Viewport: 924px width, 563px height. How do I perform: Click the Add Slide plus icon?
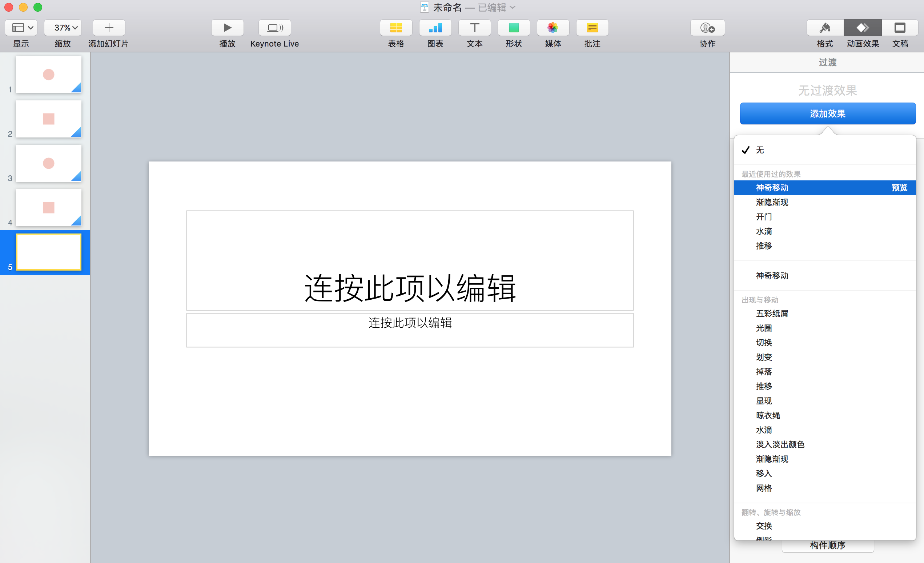click(109, 28)
